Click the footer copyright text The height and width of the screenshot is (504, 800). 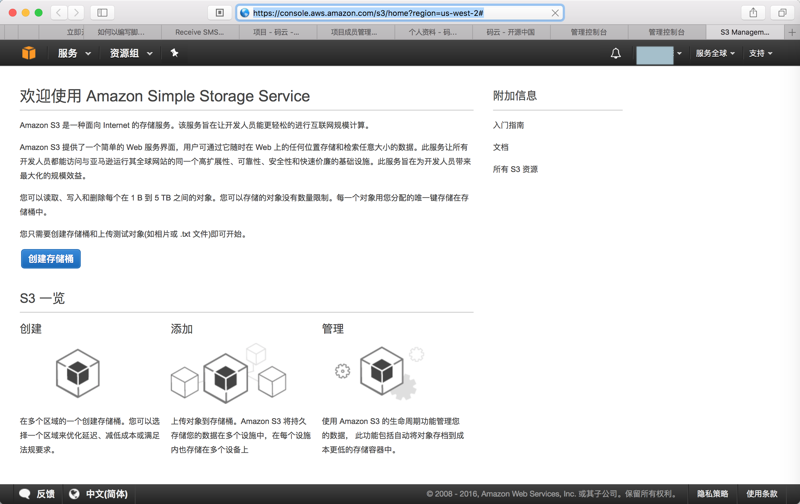click(x=554, y=494)
